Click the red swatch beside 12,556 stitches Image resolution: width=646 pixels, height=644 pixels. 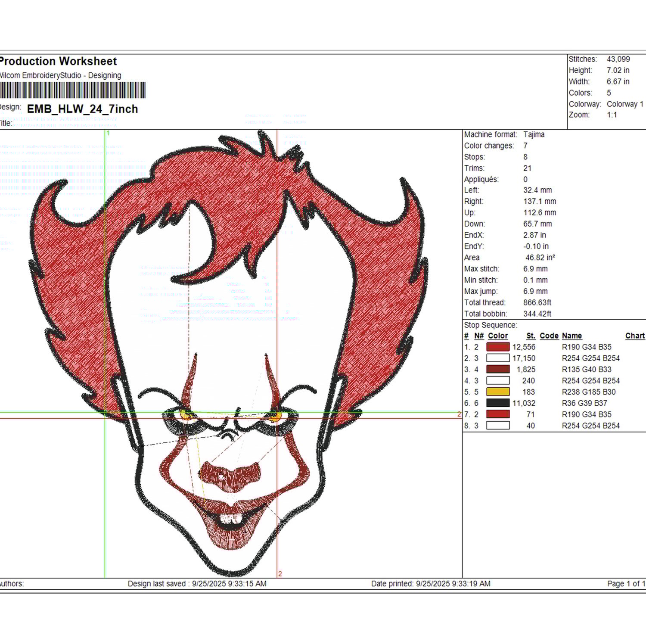498,347
